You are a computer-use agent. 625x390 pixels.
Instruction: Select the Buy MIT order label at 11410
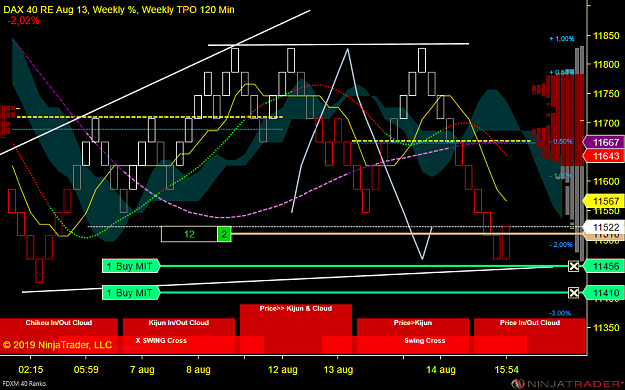(x=131, y=293)
